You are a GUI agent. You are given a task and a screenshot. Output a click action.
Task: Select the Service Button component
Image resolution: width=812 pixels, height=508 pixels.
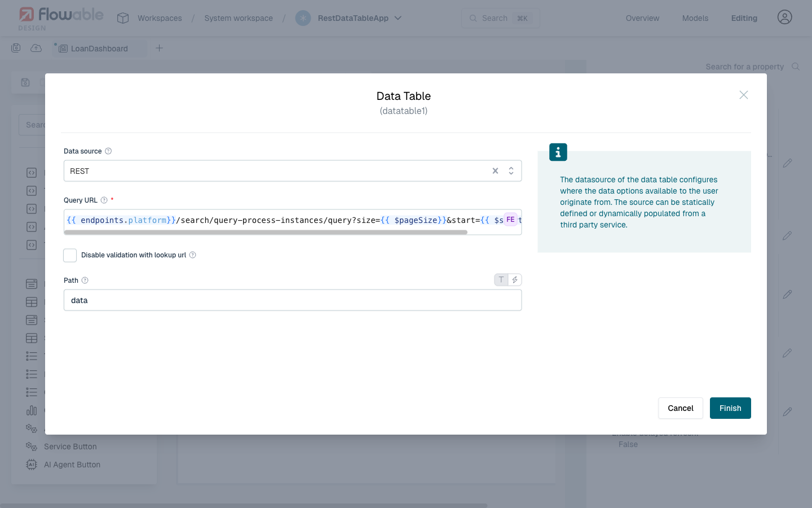tap(69, 446)
